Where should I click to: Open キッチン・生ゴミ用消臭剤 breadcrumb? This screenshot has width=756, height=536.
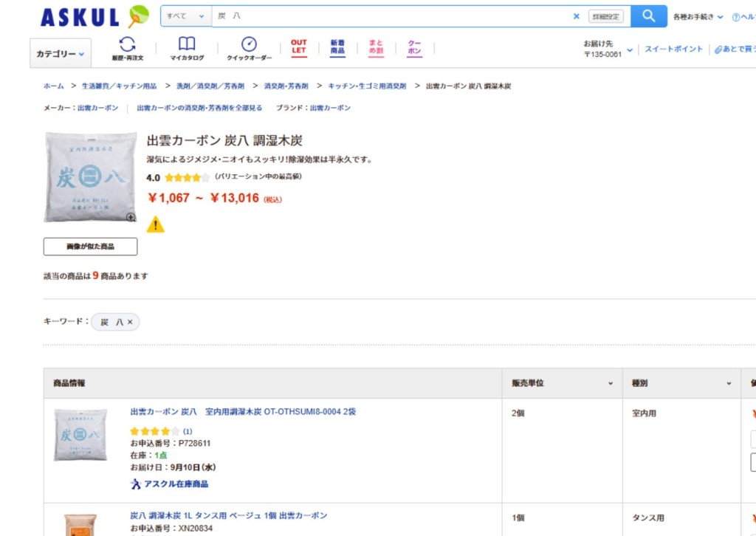click(x=367, y=86)
